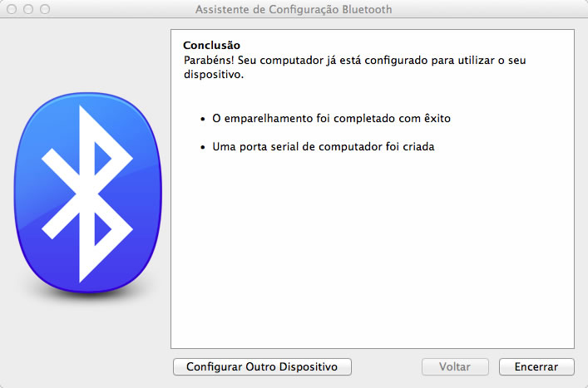
Task: Close the window with the first title-bar button
Action: pyautogui.click(x=12, y=9)
